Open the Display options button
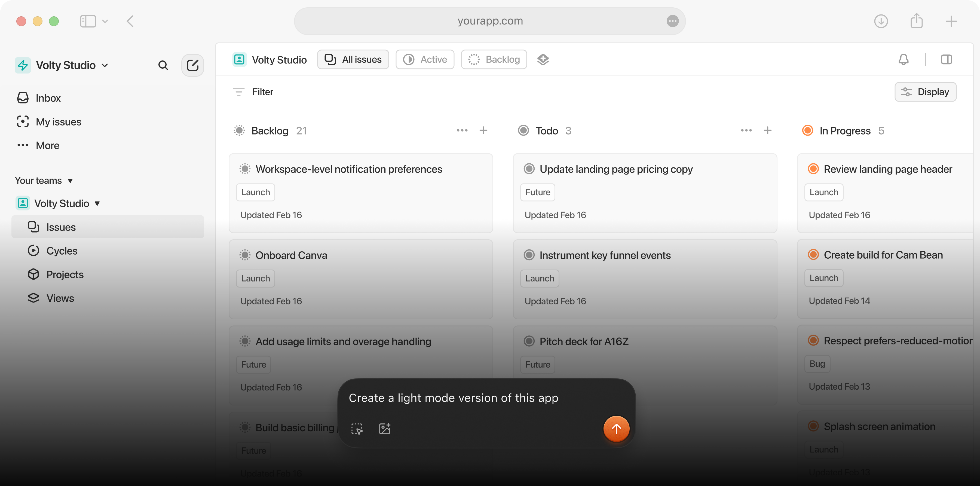The image size is (980, 486). click(x=925, y=92)
